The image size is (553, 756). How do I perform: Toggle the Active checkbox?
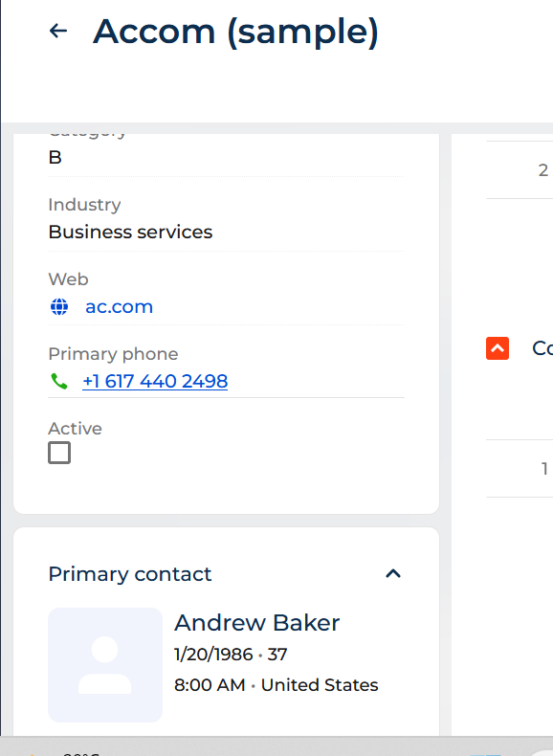point(59,453)
